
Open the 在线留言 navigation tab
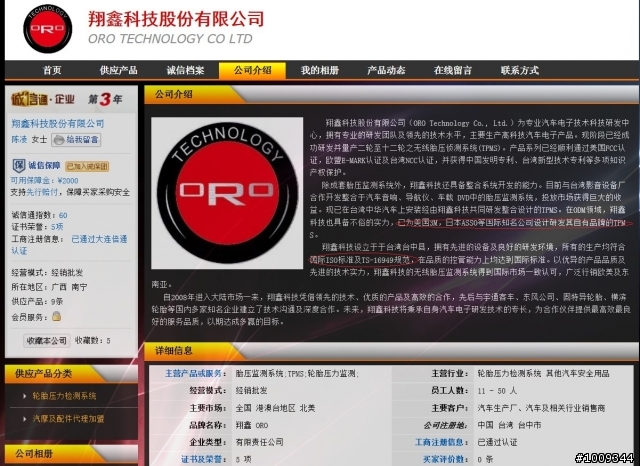tap(453, 70)
